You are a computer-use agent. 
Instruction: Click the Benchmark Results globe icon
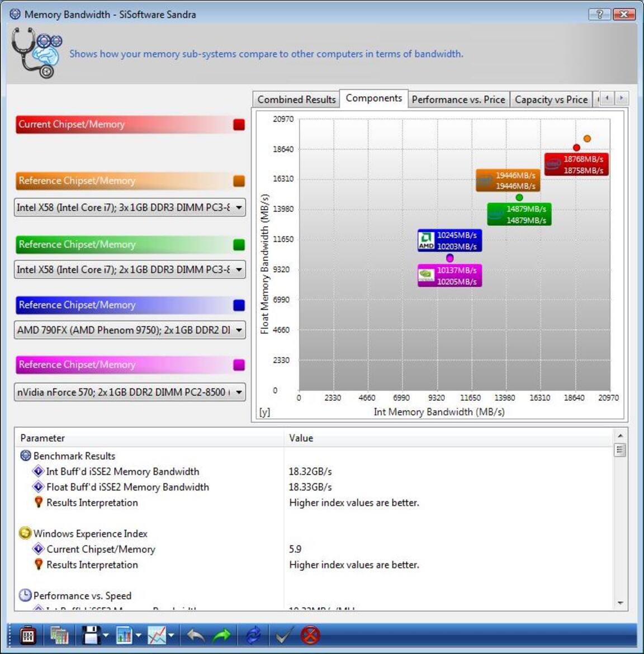(26, 456)
